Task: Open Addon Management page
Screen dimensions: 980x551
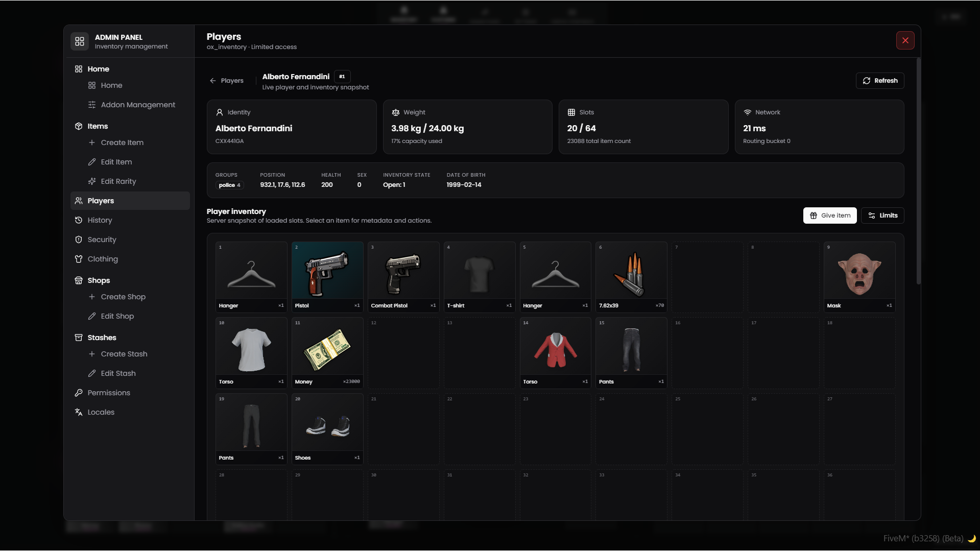Action: coord(138,105)
